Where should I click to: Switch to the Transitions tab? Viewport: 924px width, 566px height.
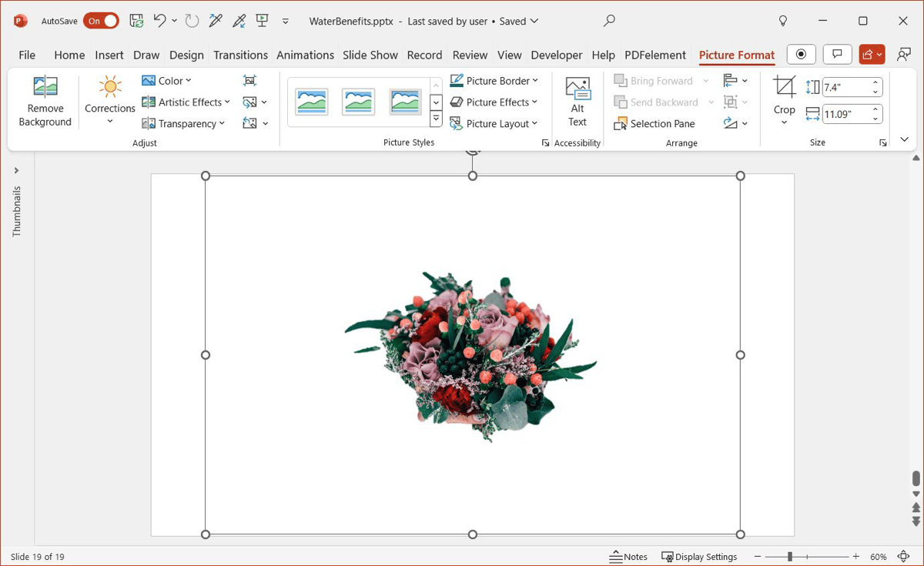coord(241,55)
